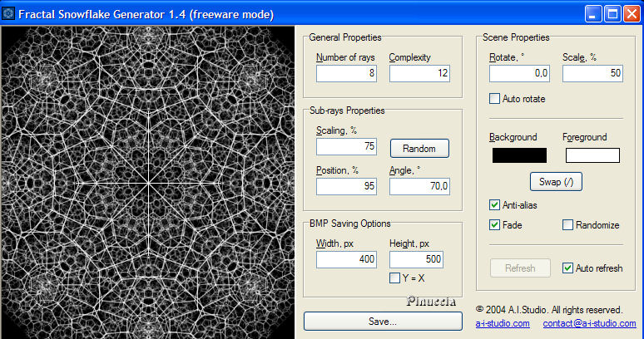Close the Fractal Snowflake Generator window
644x339 pixels.
click(x=632, y=14)
